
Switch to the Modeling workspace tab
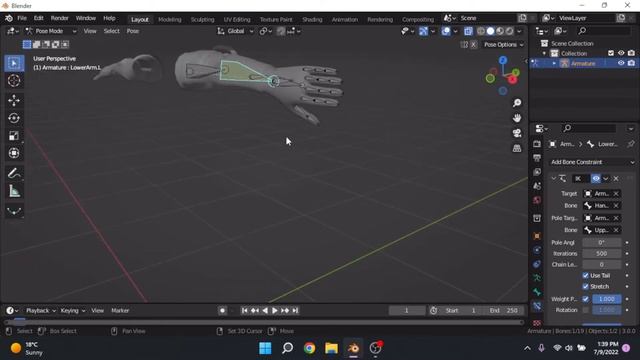click(169, 20)
